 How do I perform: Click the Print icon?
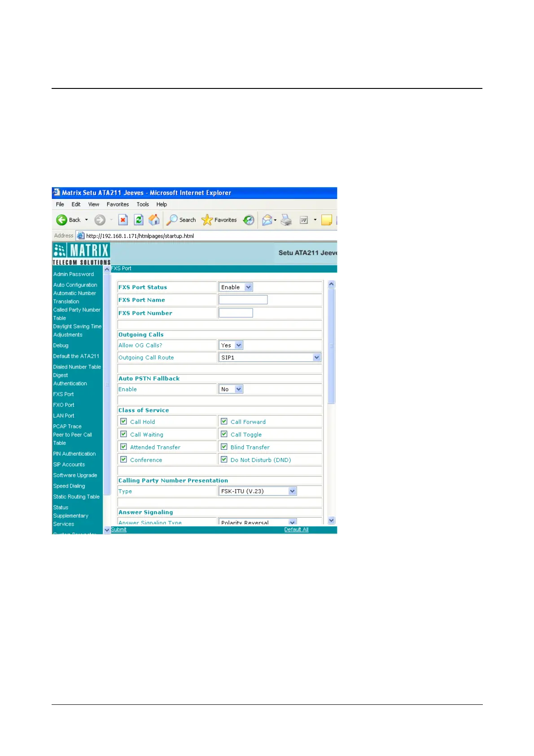[286, 220]
